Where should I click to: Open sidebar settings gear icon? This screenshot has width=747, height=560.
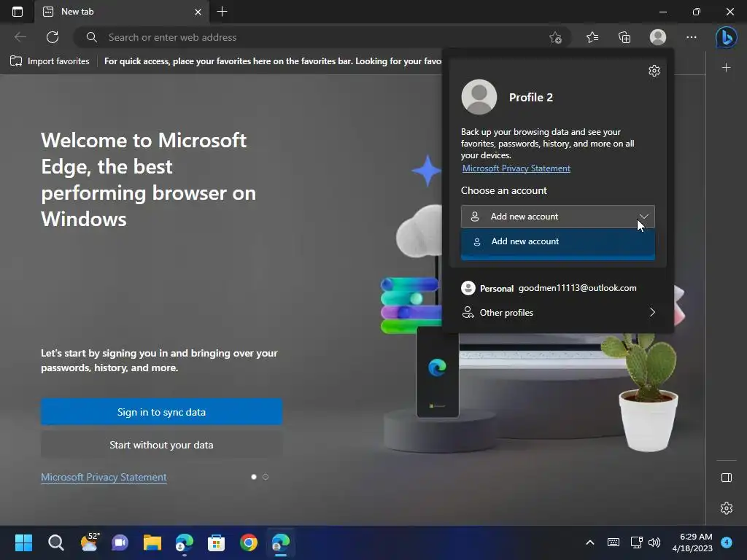[x=726, y=508]
